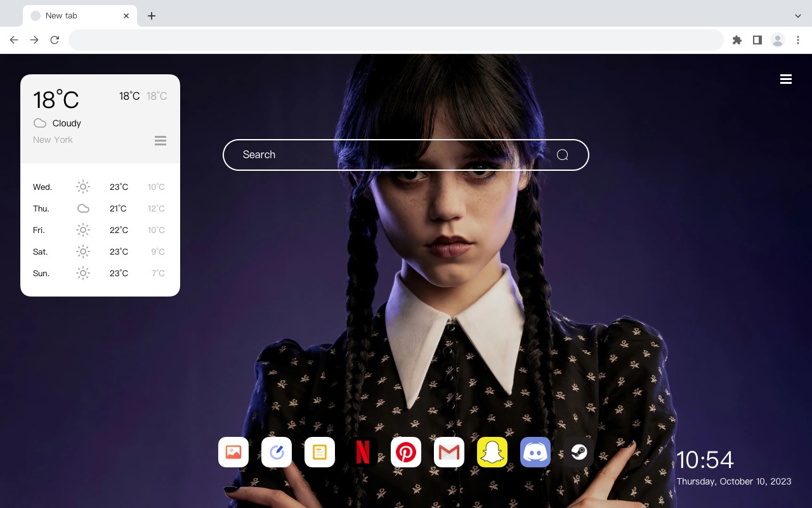
Task: Select the Wed. forecast row label
Action: [x=43, y=187]
